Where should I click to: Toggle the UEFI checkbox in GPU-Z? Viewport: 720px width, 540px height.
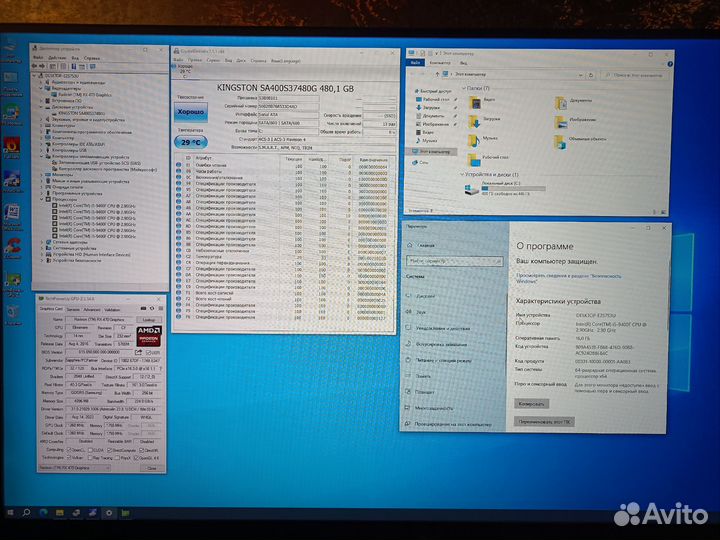click(x=148, y=353)
